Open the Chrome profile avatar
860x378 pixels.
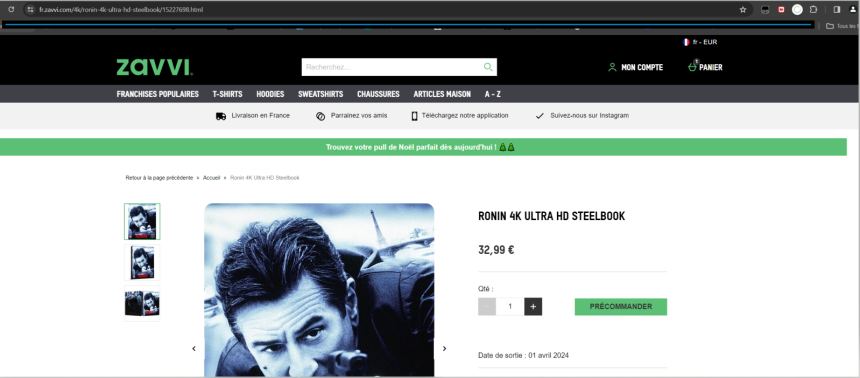tap(853, 9)
